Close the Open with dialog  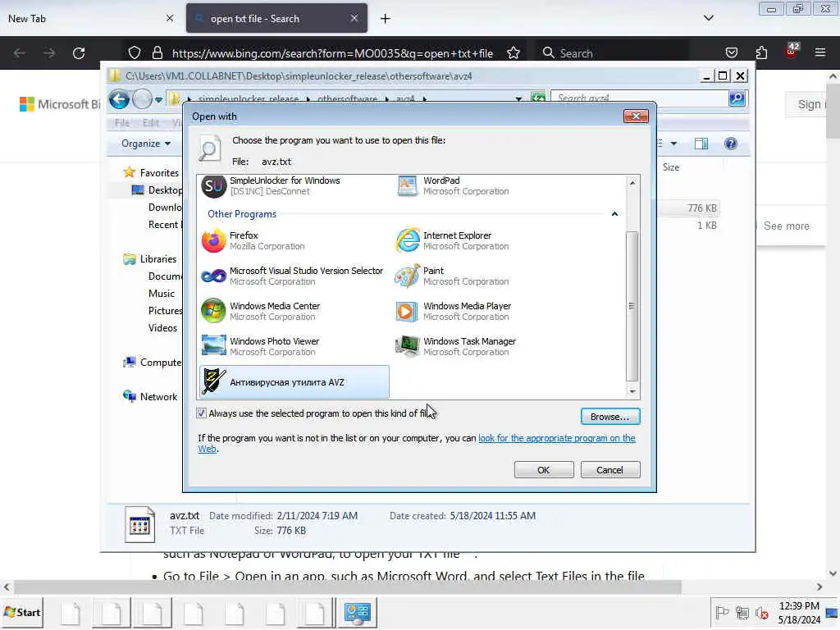coord(636,116)
